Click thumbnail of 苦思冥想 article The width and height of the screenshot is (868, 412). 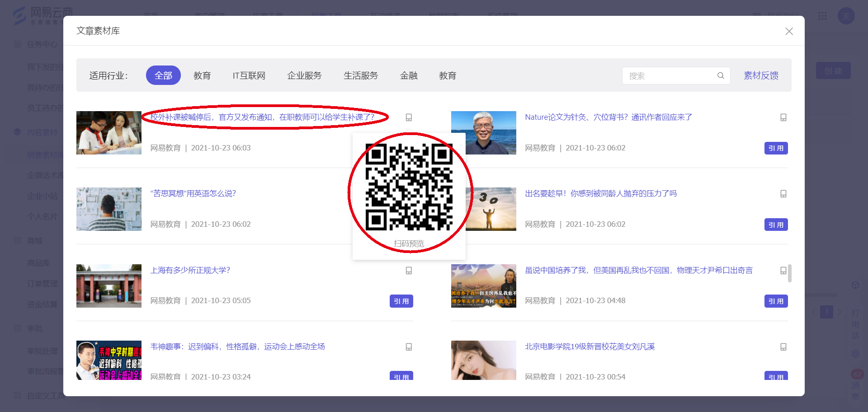click(x=109, y=209)
